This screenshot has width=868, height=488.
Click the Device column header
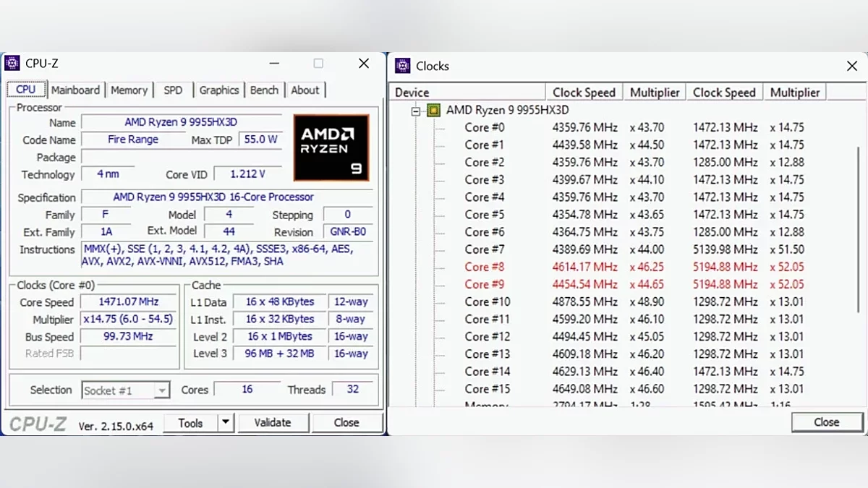(x=467, y=93)
